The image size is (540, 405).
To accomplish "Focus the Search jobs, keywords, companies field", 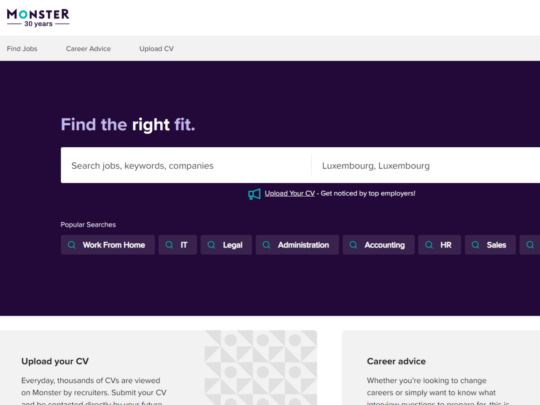I will [x=186, y=166].
